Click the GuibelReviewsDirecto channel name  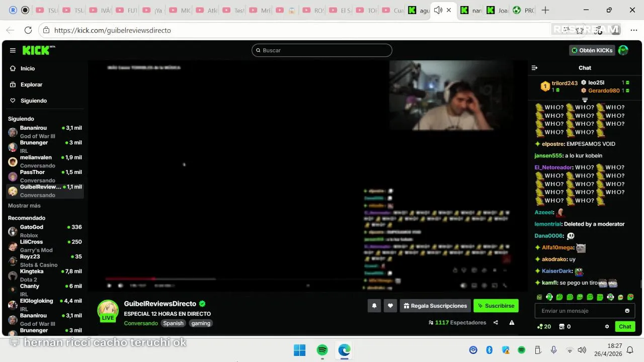[160, 304]
